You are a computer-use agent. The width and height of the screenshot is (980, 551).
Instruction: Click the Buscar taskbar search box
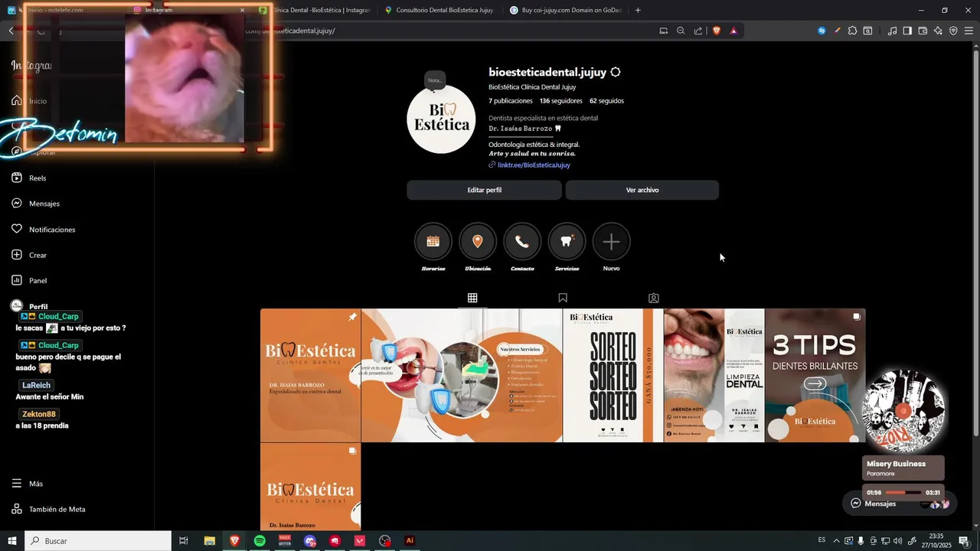coord(98,540)
